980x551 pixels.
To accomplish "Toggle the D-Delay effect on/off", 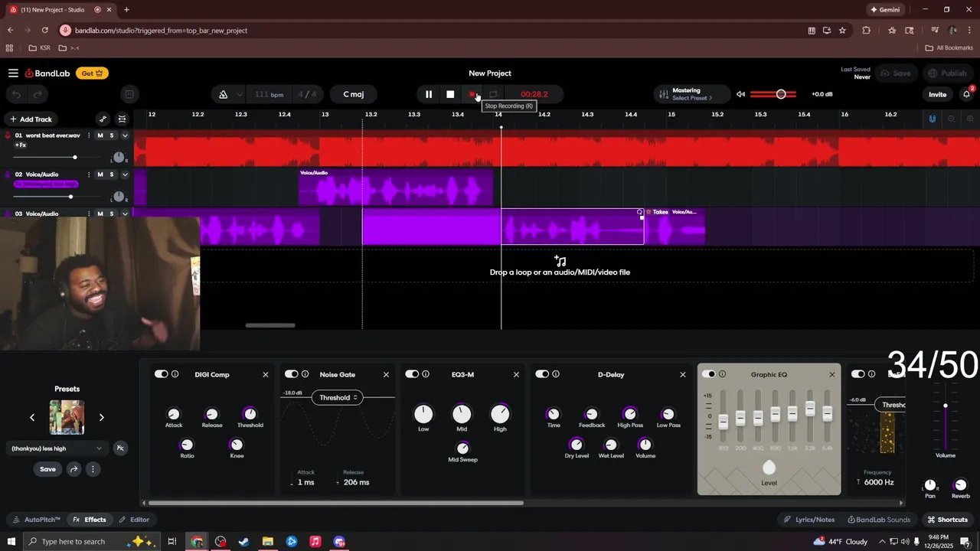I will click(542, 374).
